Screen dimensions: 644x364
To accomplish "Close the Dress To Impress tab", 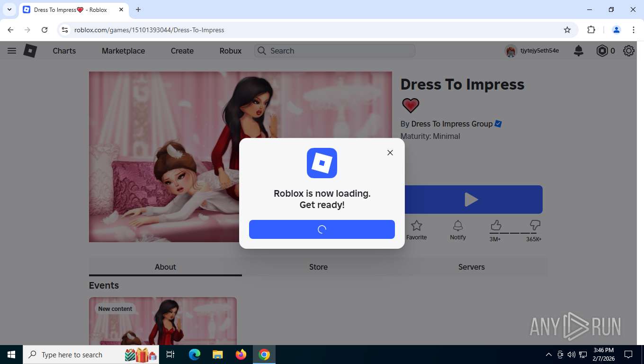I will 121,9.
